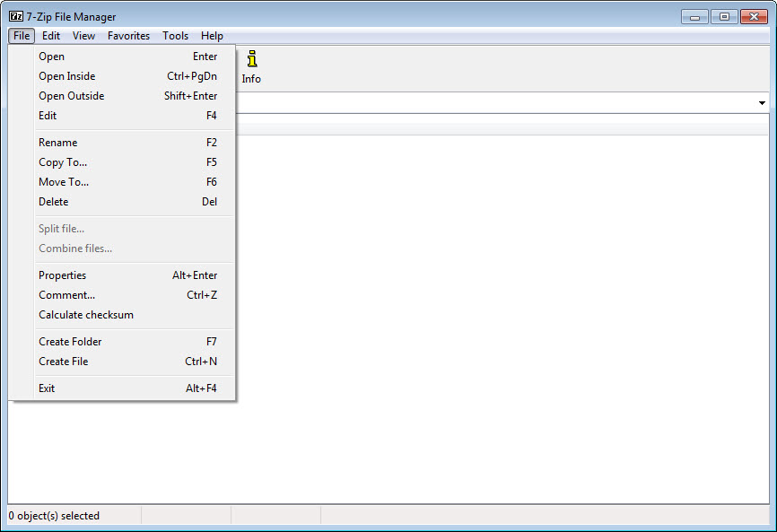
Task: Choose Copy To... from the menu
Action: pos(127,162)
